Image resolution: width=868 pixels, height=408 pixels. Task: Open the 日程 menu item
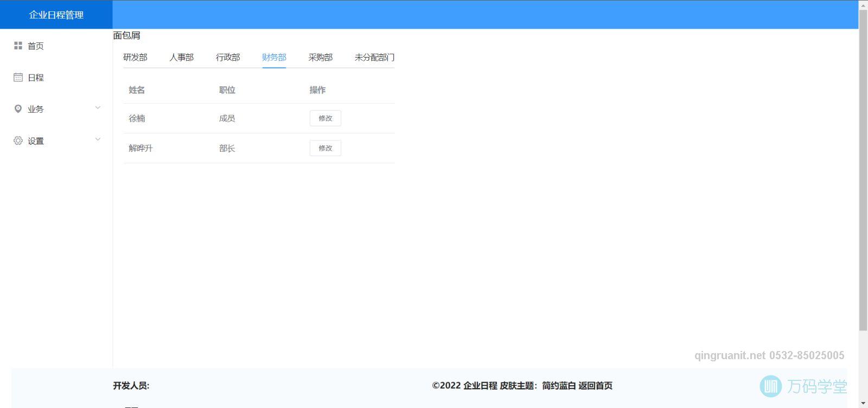pos(56,78)
